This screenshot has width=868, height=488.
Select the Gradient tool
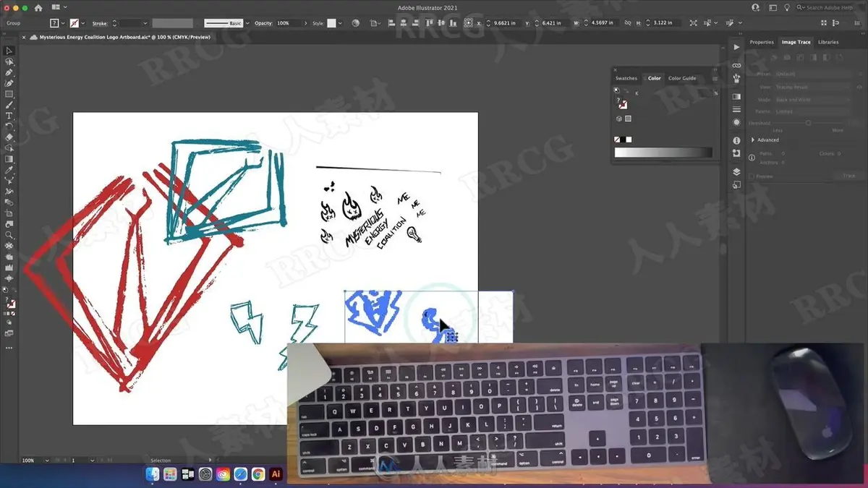point(9,159)
